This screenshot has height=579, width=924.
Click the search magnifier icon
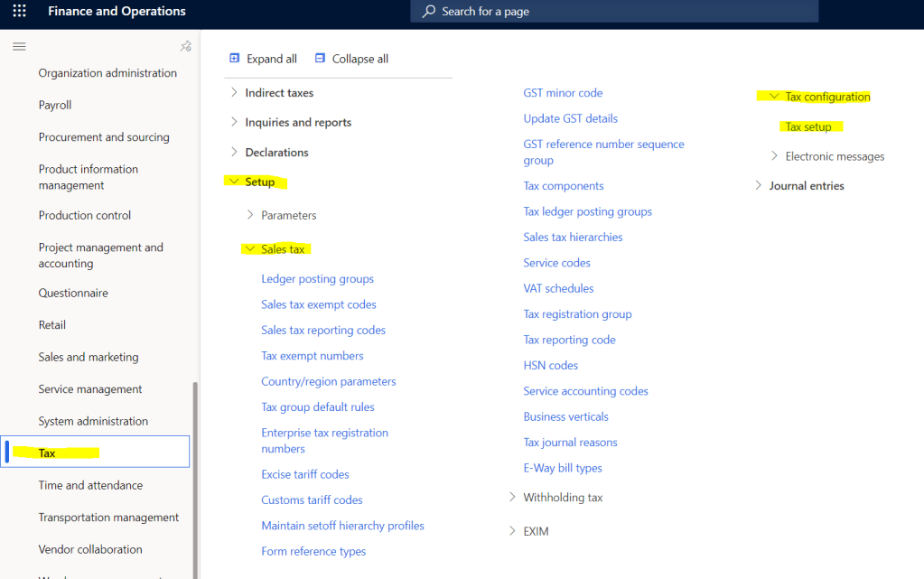(x=429, y=12)
